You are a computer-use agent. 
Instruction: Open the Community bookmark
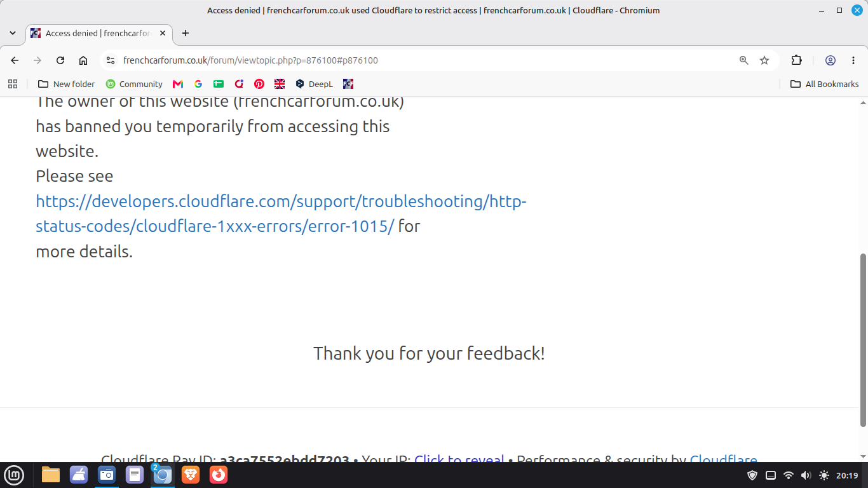click(134, 84)
